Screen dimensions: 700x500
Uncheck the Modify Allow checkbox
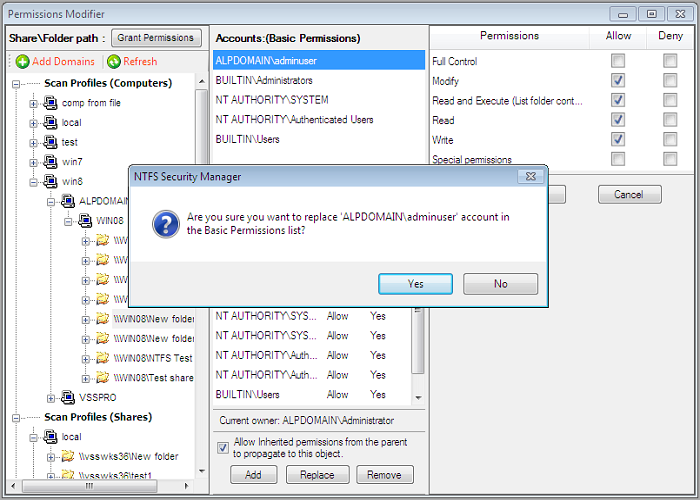coord(618,81)
